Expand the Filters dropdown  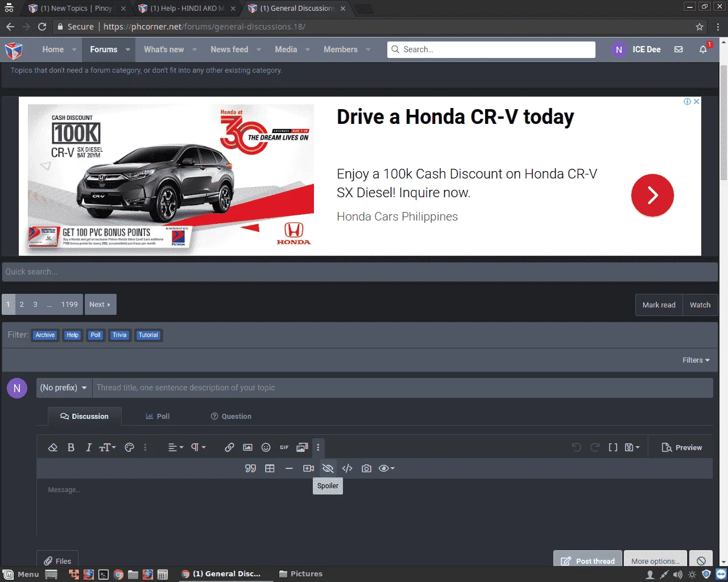coord(696,360)
